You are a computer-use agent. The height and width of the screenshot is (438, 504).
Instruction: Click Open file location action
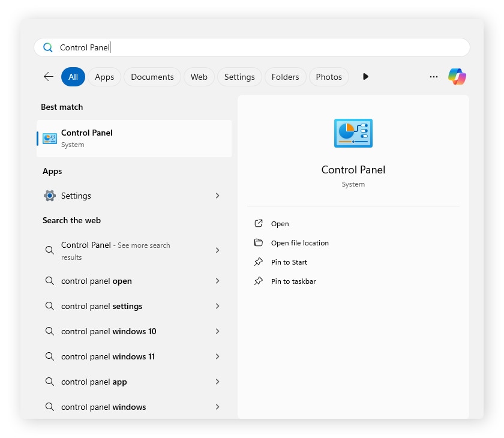click(x=300, y=243)
